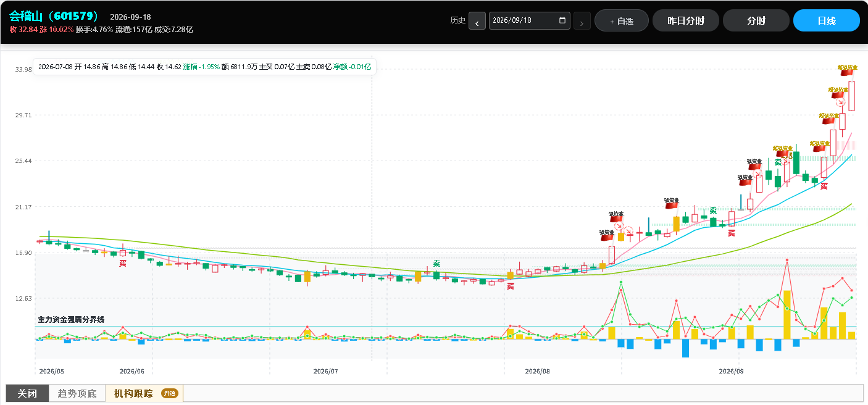868x405 pixels.
Task: Click the 主力资金强弱分界线 label
Action: [71, 320]
